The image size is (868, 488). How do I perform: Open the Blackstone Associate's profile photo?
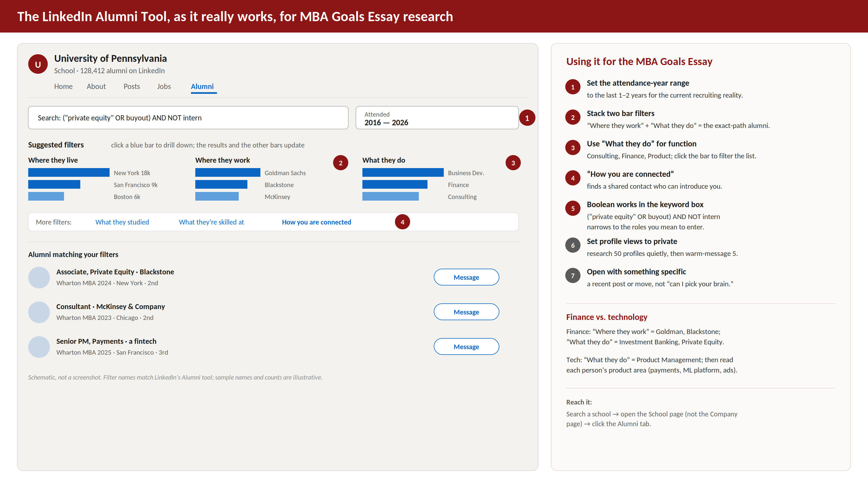pyautogui.click(x=39, y=278)
